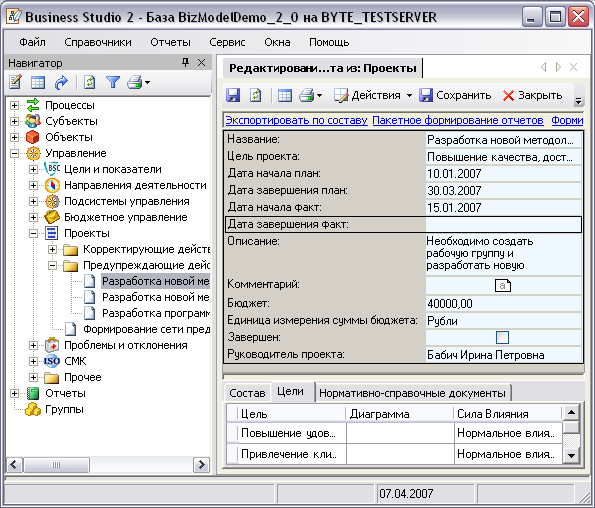Viewport: 595px width, 508px height.
Task: Toggle the Завершен checkbox
Action: (x=502, y=337)
